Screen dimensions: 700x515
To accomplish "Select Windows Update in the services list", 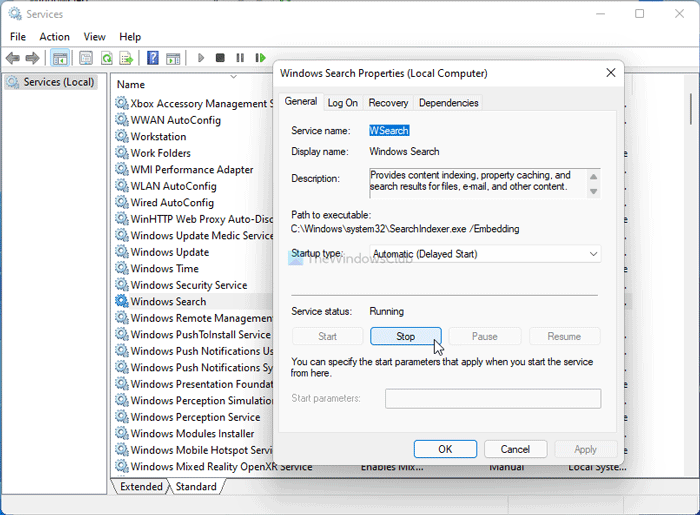I will click(169, 252).
